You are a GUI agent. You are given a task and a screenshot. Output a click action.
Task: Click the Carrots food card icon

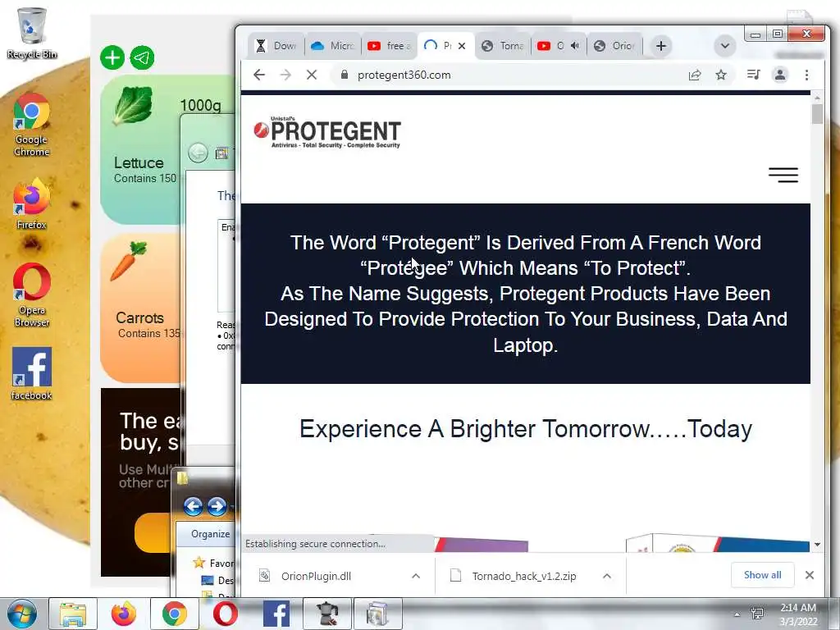click(129, 261)
